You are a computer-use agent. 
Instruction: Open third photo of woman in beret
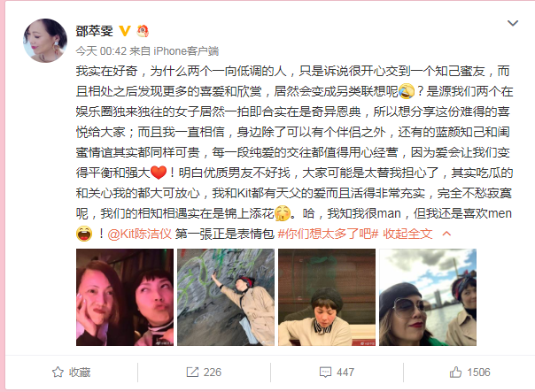(327, 297)
